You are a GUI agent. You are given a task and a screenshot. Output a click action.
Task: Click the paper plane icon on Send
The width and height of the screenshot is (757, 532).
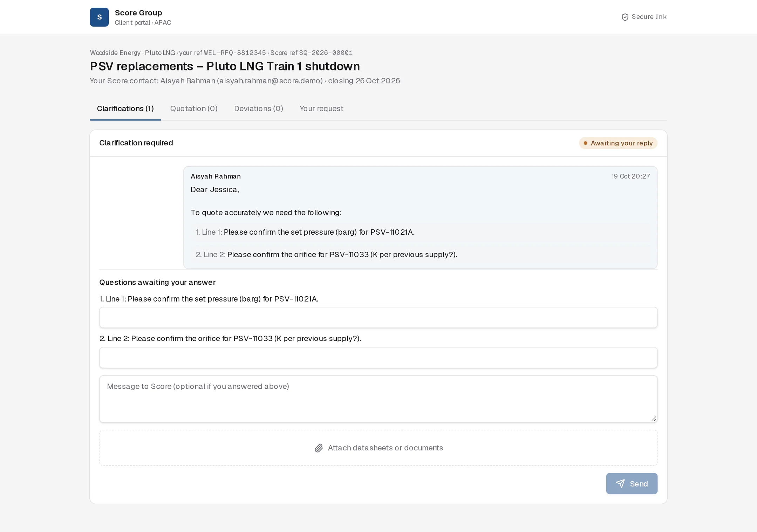click(x=620, y=484)
